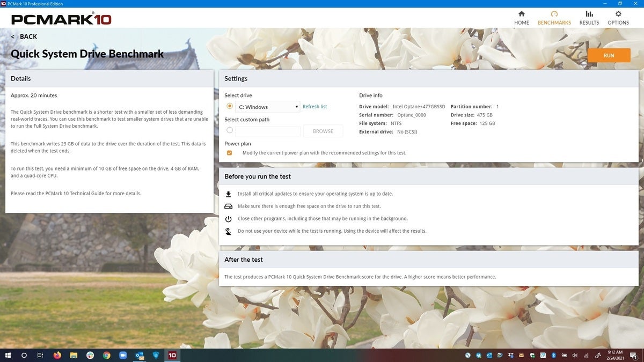Open the BENCHMARKS section
644x362 pixels.
tap(554, 18)
